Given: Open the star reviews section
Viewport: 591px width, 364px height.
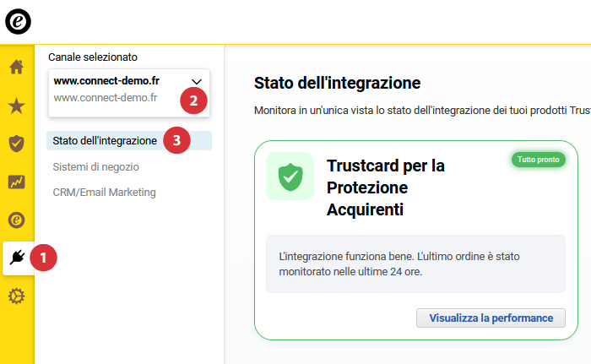Looking at the screenshot, I should 16,106.
